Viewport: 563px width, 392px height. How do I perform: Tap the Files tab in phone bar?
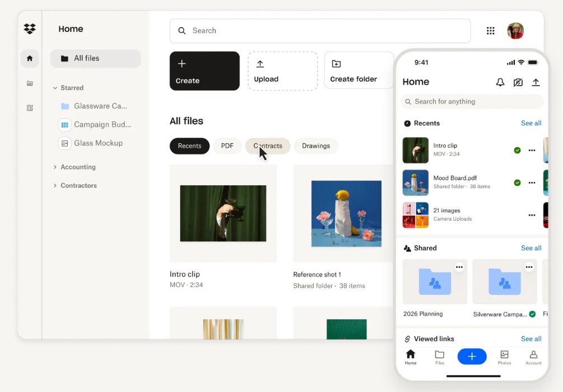click(440, 357)
